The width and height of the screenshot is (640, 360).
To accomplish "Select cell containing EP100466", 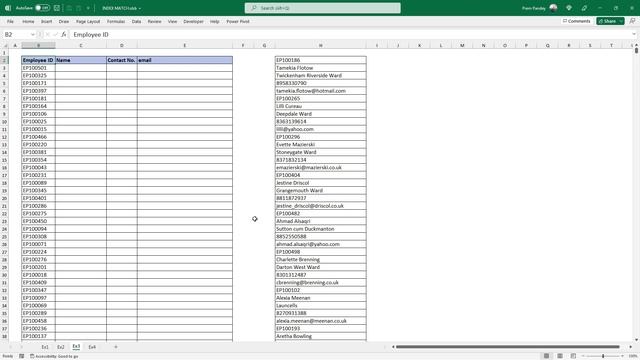I will pos(38,137).
